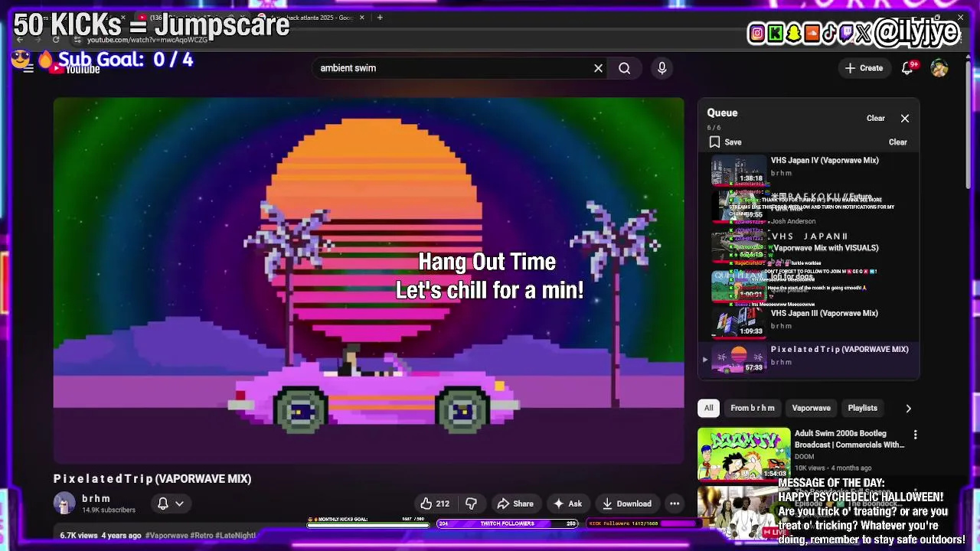Show more filter chips with right arrow
980x551 pixels.
click(x=909, y=408)
